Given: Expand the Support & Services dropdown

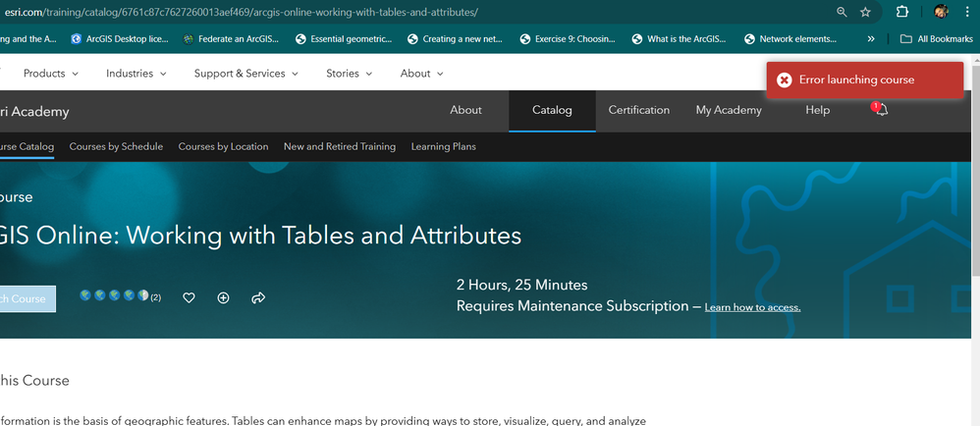Looking at the screenshot, I should click(246, 73).
